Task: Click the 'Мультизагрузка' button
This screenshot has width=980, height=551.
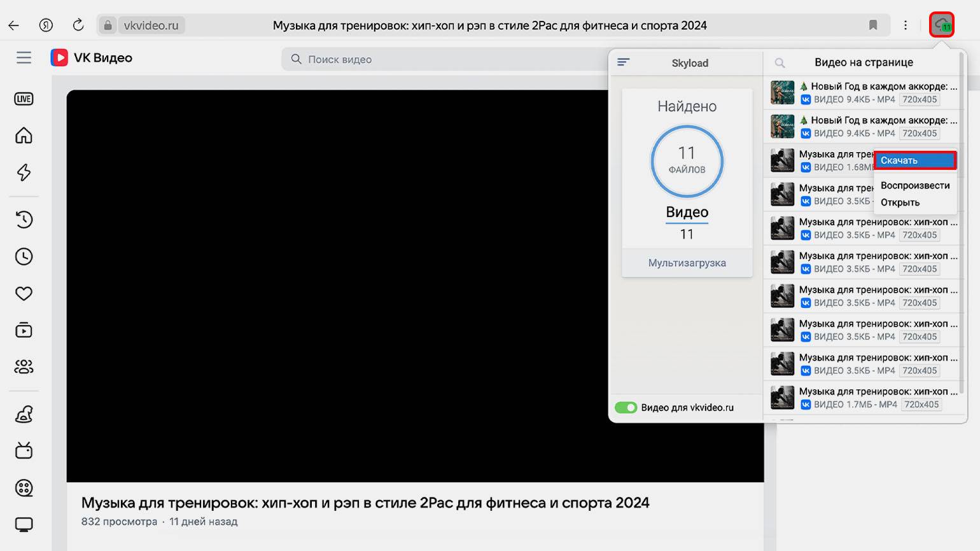Action: pyautogui.click(x=687, y=263)
